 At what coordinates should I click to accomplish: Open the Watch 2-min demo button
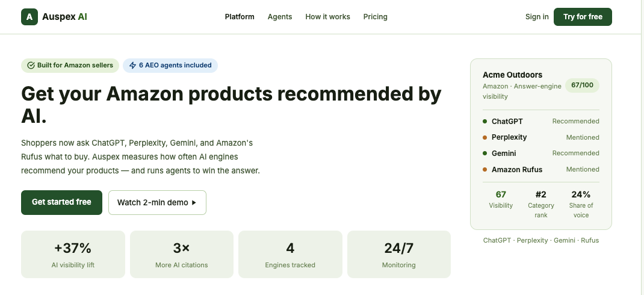pyautogui.click(x=157, y=202)
